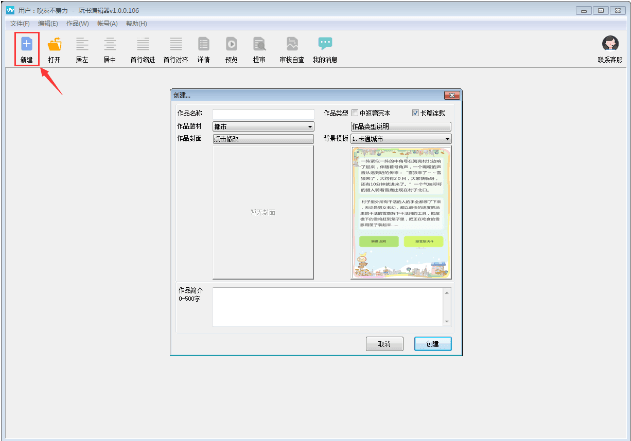
Task: Open the 帮助(H) menu
Action: [137, 23]
